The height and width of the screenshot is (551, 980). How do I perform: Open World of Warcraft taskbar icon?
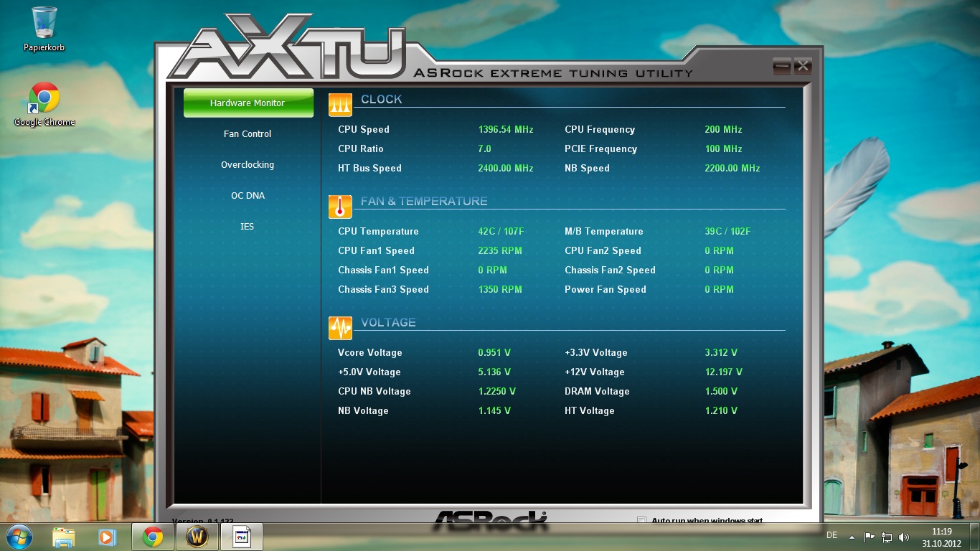pos(197,537)
